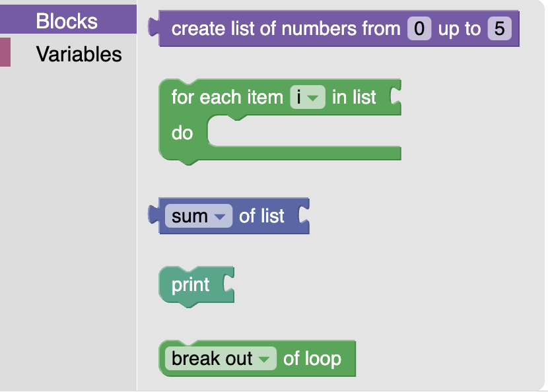Click the dropdown arrow next to sum

click(220, 216)
